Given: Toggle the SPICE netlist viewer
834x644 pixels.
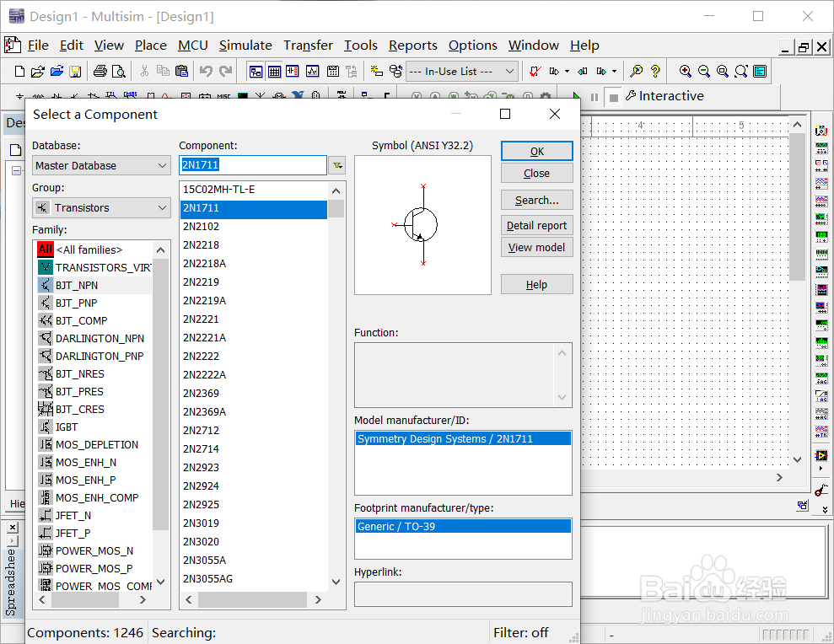Looking at the screenshot, I should click(293, 72).
